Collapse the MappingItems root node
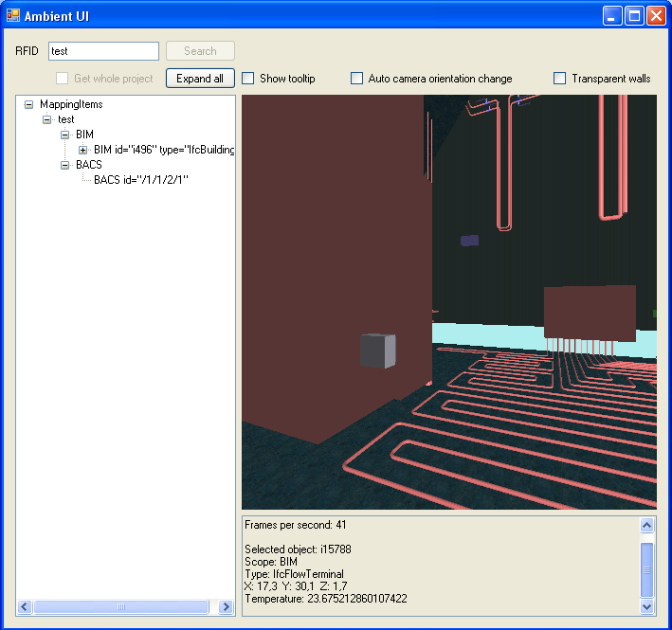Viewport: 672px width, 630px height. coord(28,104)
